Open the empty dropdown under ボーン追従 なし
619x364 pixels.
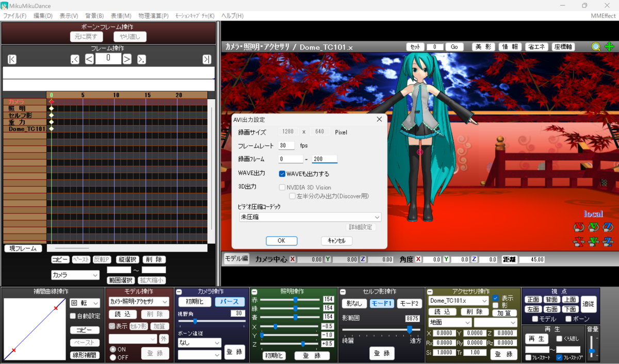pyautogui.click(x=200, y=355)
